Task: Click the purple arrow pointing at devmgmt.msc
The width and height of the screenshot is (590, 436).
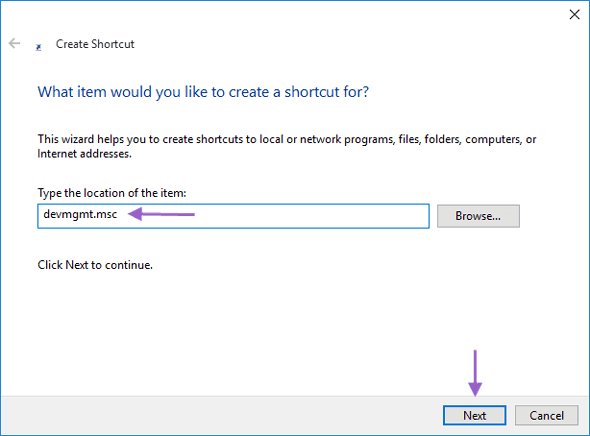Action: pos(161,214)
